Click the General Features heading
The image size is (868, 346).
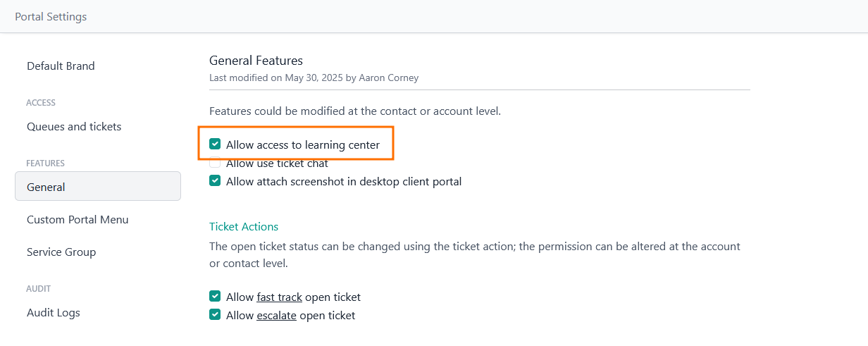[x=256, y=61]
